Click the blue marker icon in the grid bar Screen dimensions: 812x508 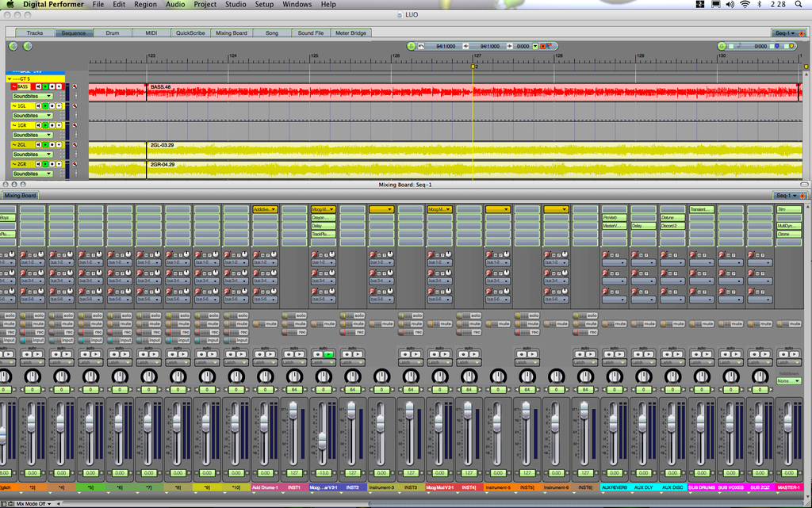click(777, 46)
